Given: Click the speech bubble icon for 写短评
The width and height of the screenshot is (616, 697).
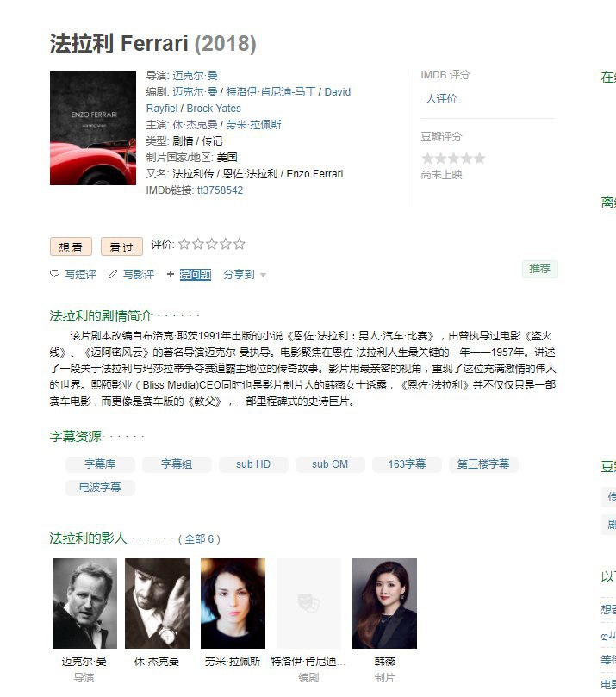Looking at the screenshot, I should 54,274.
